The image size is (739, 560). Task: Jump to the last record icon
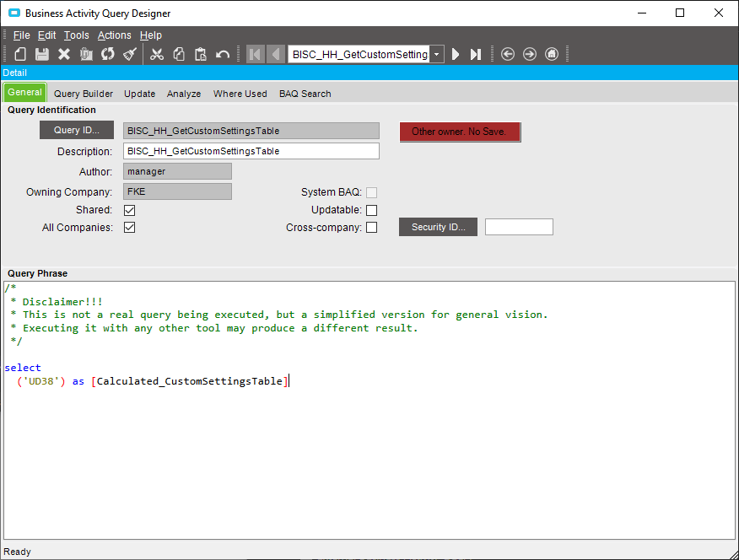pyautogui.click(x=476, y=54)
